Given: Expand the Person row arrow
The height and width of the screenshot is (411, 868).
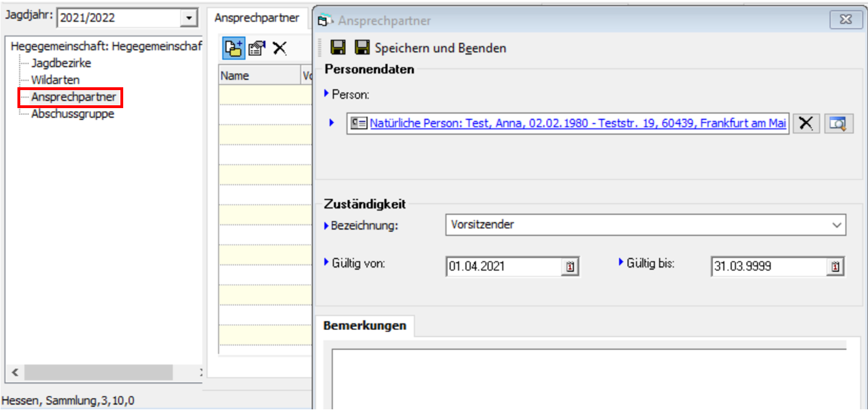Looking at the screenshot, I should (x=331, y=123).
